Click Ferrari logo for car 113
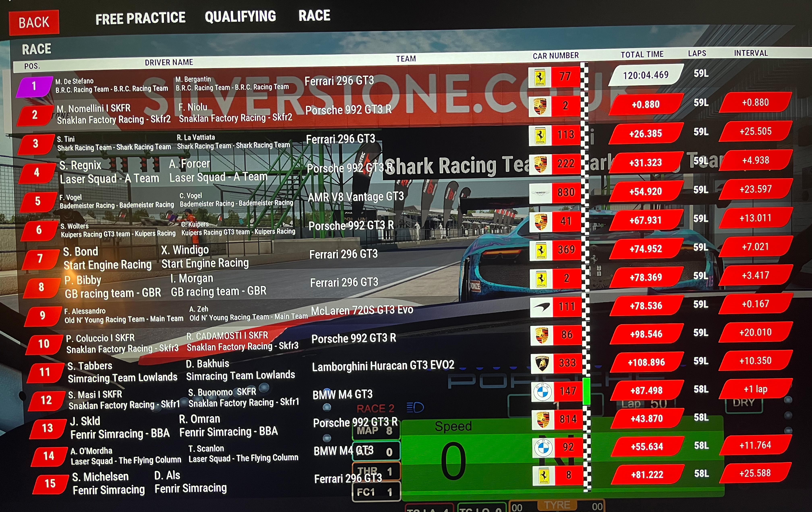The image size is (812, 512). click(540, 136)
